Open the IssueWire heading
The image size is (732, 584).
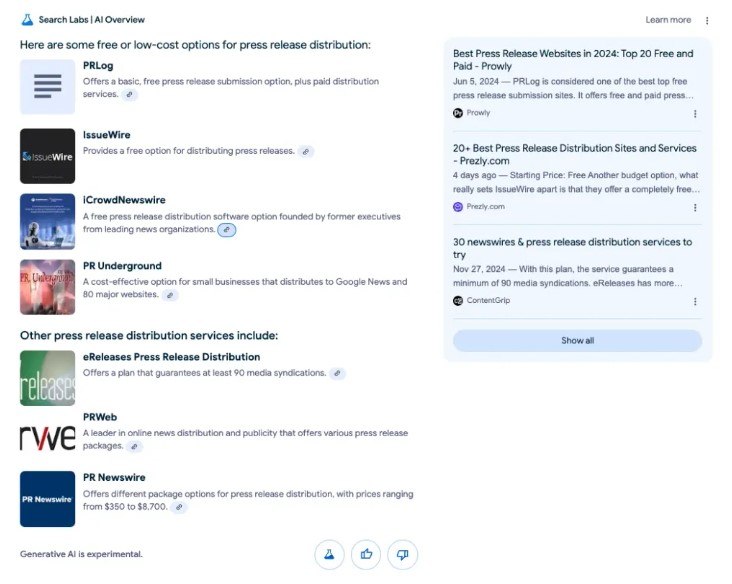coord(106,135)
